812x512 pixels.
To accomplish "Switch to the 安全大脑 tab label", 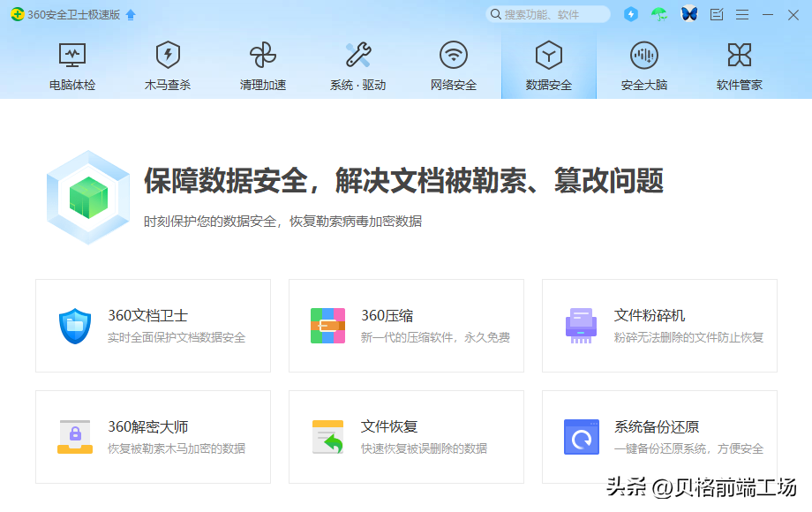I will (x=644, y=85).
